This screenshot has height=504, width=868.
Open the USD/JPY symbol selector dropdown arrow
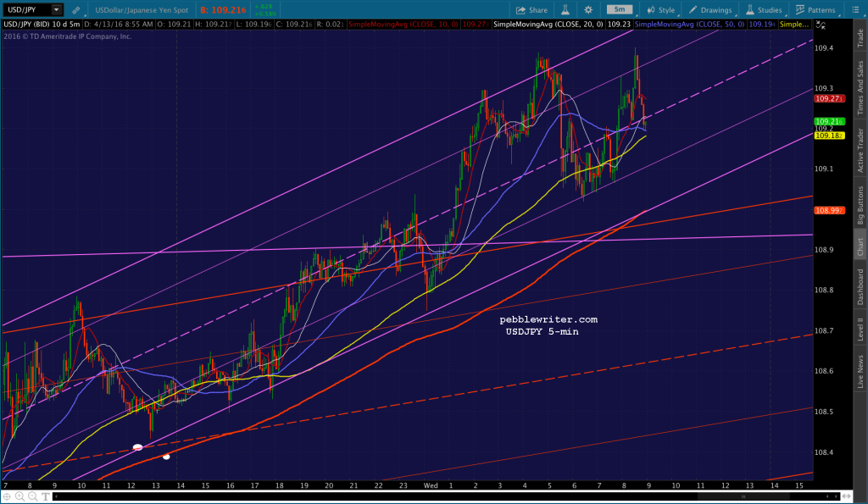click(57, 10)
